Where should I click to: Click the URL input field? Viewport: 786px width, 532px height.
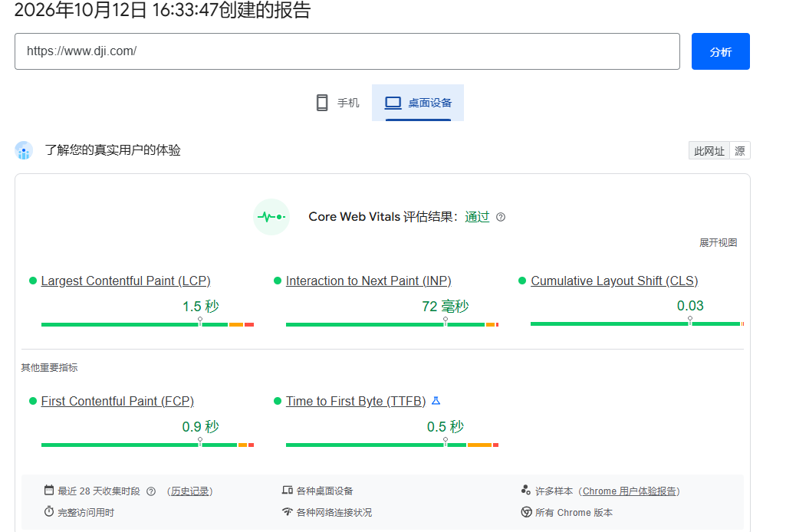tap(347, 51)
